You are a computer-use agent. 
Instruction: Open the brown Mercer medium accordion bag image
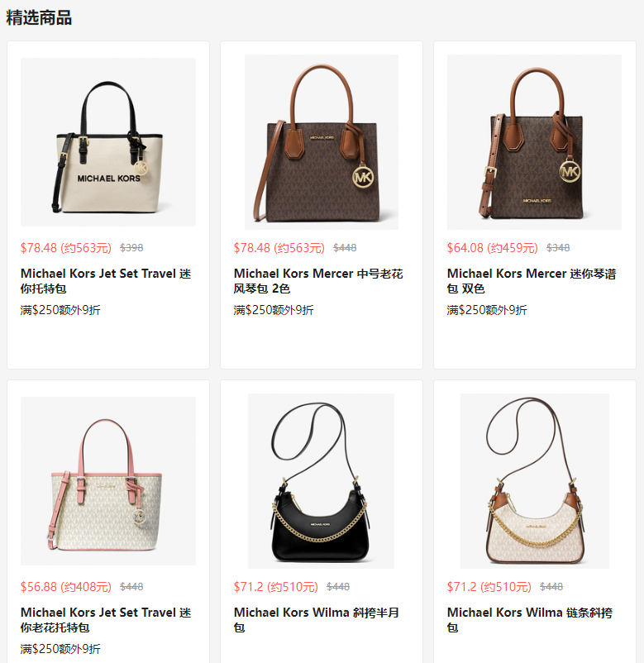click(322, 142)
